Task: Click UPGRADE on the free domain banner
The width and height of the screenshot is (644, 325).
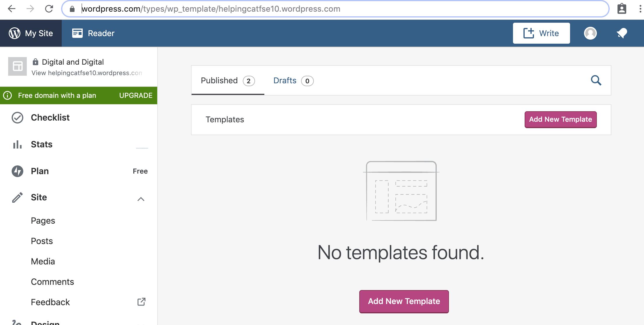Action: (136, 96)
